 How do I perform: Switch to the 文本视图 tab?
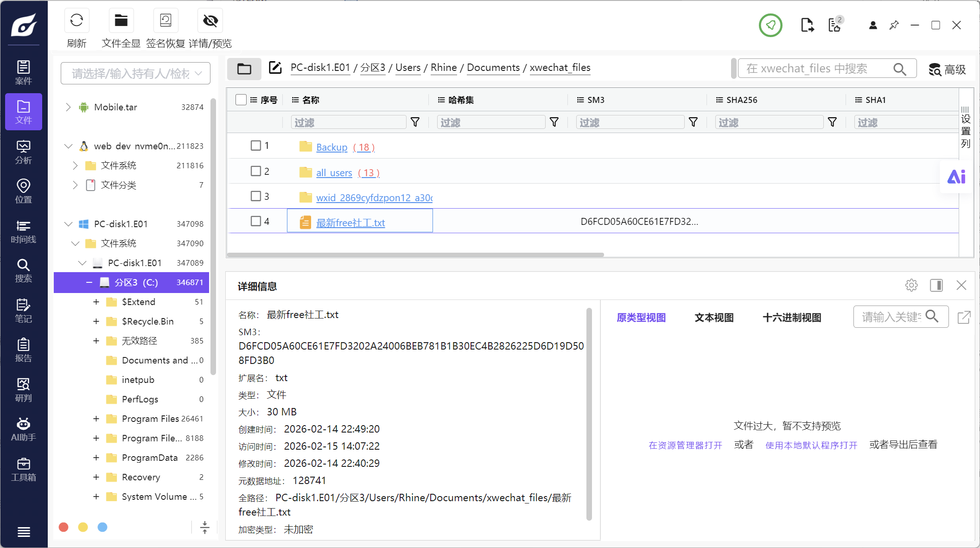714,318
